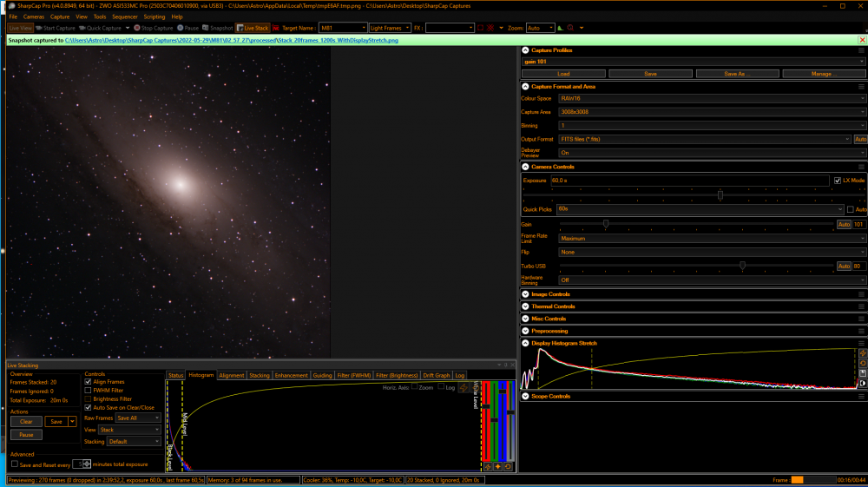Click the Gain Auto button
868x487 pixels.
844,224
